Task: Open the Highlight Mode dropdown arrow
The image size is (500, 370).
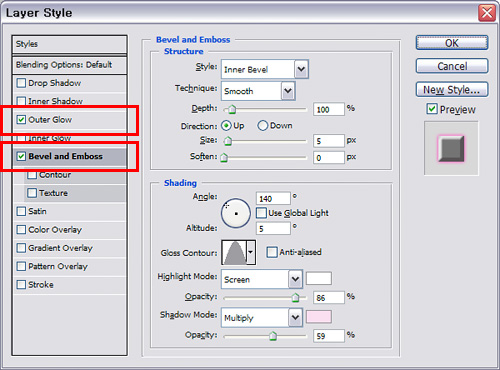Action: 295,279
